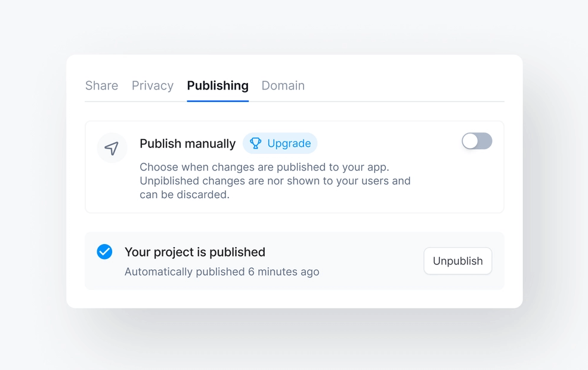Open the Privacy tab
Viewport: 588px width, 370px height.
(x=153, y=85)
